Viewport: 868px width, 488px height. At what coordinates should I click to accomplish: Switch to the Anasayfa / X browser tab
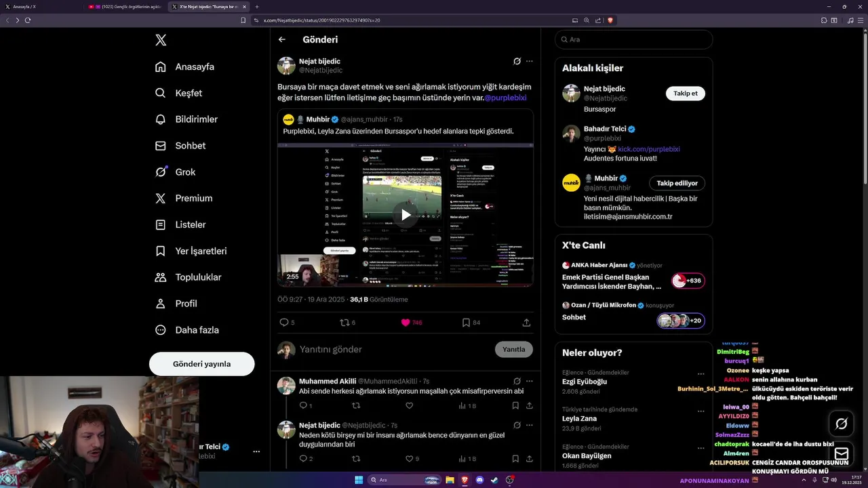(41, 6)
